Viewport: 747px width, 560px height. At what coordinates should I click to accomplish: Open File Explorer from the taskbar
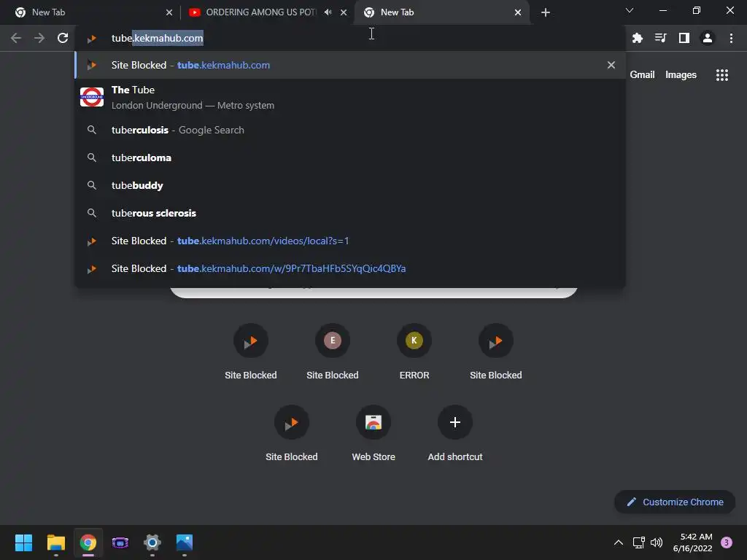[55, 542]
